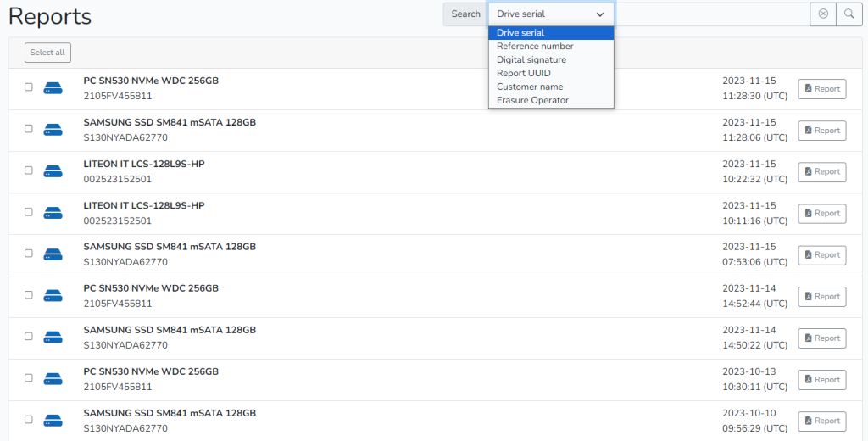The width and height of the screenshot is (868, 441).
Task: Click the Search label beside the dropdown
Action: point(465,14)
